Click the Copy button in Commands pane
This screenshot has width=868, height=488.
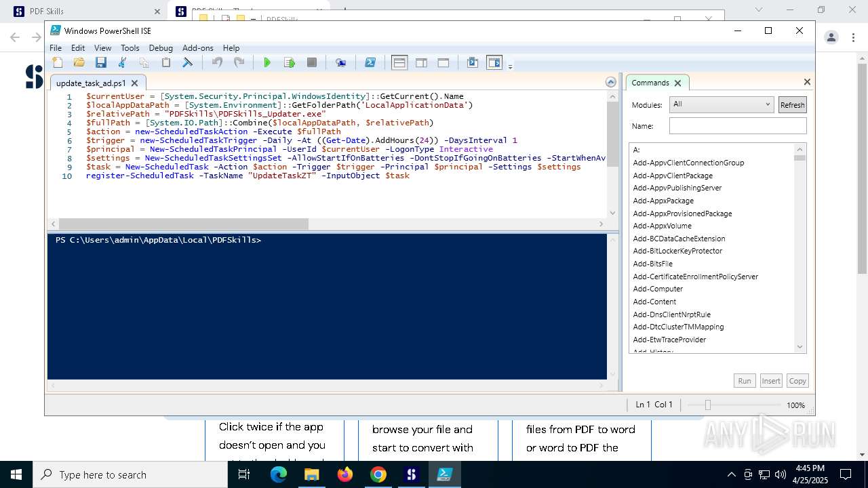click(x=797, y=381)
